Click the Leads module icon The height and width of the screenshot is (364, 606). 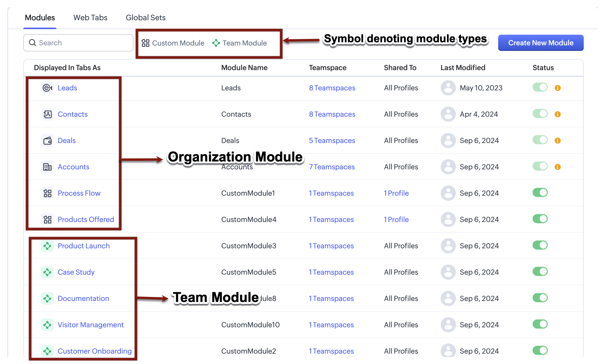click(x=47, y=88)
